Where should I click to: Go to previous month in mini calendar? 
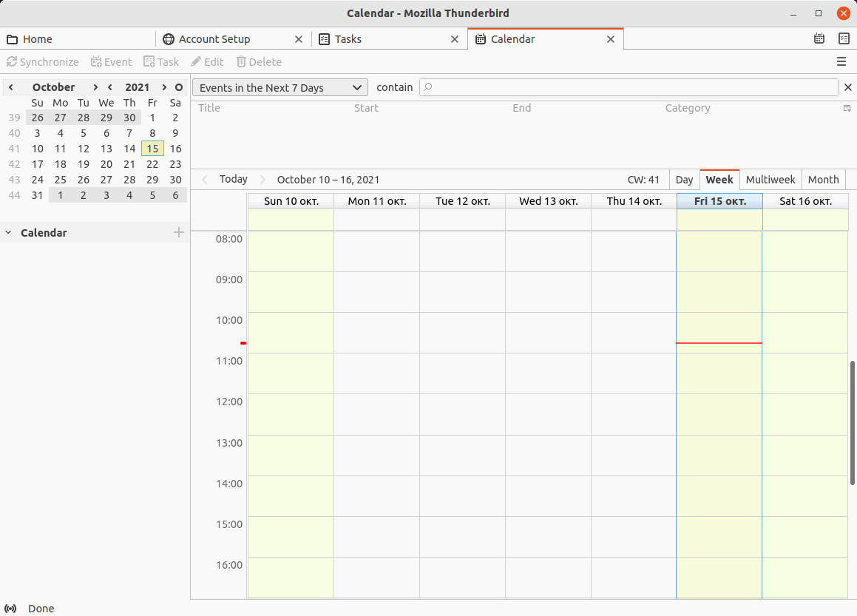[x=11, y=87]
